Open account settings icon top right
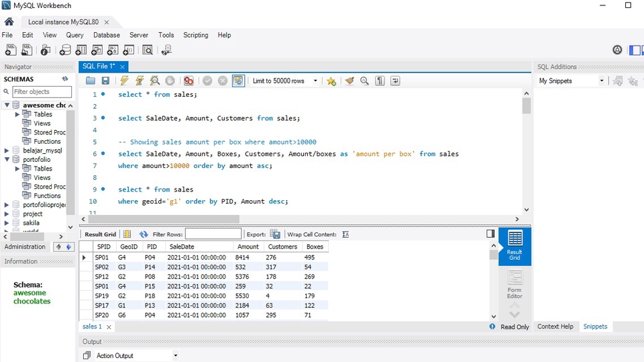This screenshot has height=362, width=644. (x=617, y=50)
